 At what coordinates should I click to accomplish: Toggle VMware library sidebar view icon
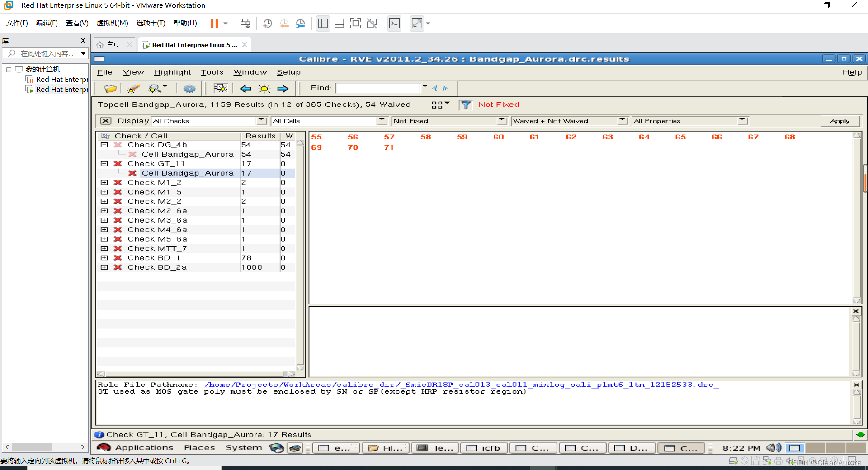point(323,23)
